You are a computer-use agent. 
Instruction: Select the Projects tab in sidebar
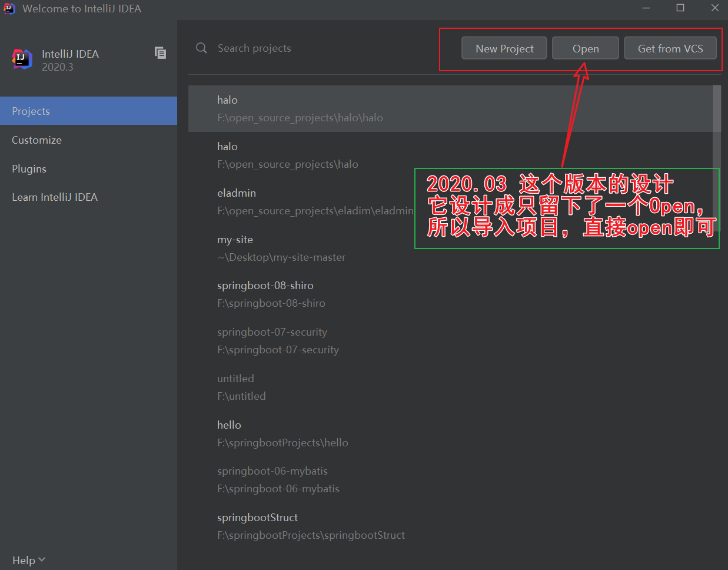[88, 111]
